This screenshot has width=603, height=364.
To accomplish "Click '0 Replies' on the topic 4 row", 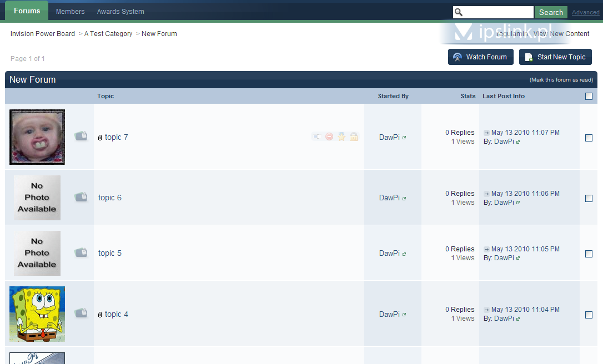I will tap(460, 310).
